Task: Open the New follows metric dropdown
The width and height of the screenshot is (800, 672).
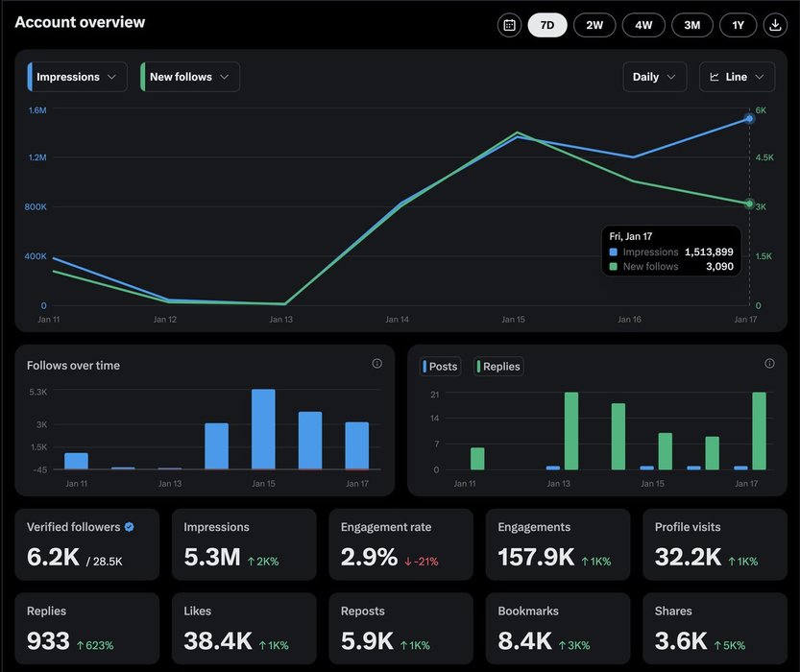Action: pos(190,77)
